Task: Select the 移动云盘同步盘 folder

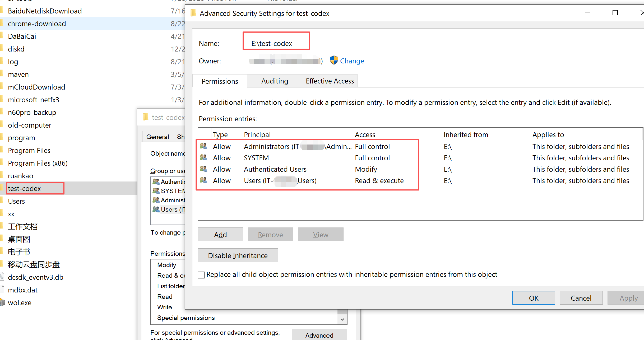Action: tap(34, 264)
